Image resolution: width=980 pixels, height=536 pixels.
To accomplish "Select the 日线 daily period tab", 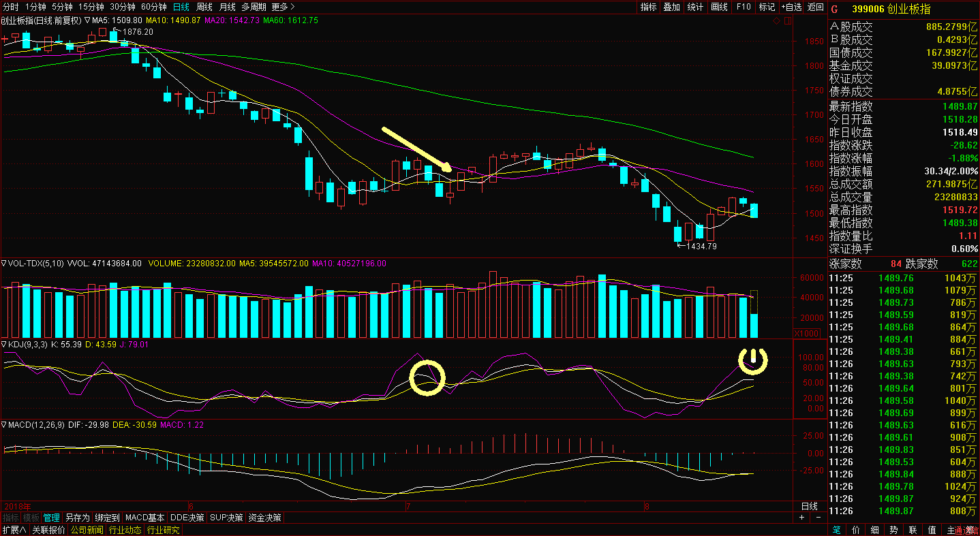I will coord(181,7).
